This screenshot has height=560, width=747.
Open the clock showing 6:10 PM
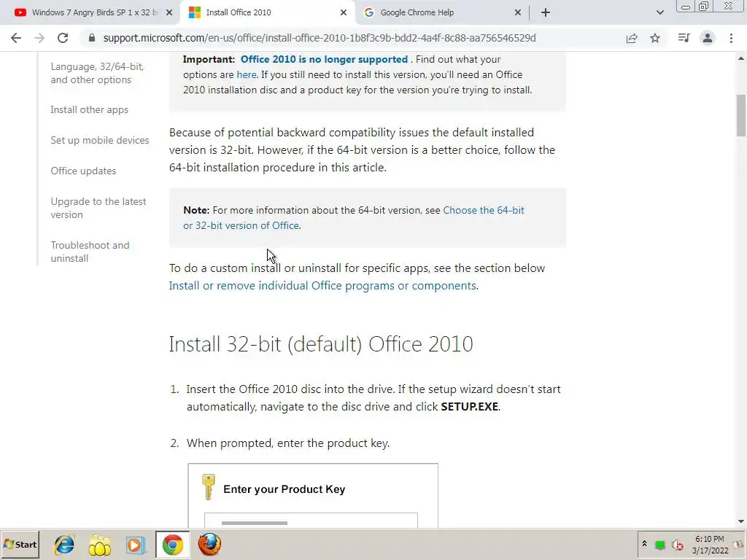(710, 545)
